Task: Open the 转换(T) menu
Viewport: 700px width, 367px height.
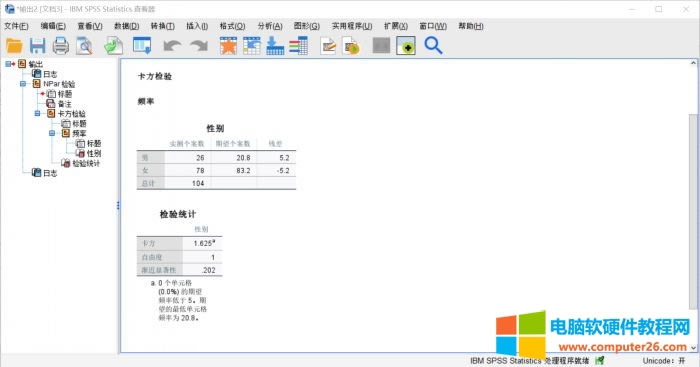Action: pos(162,26)
